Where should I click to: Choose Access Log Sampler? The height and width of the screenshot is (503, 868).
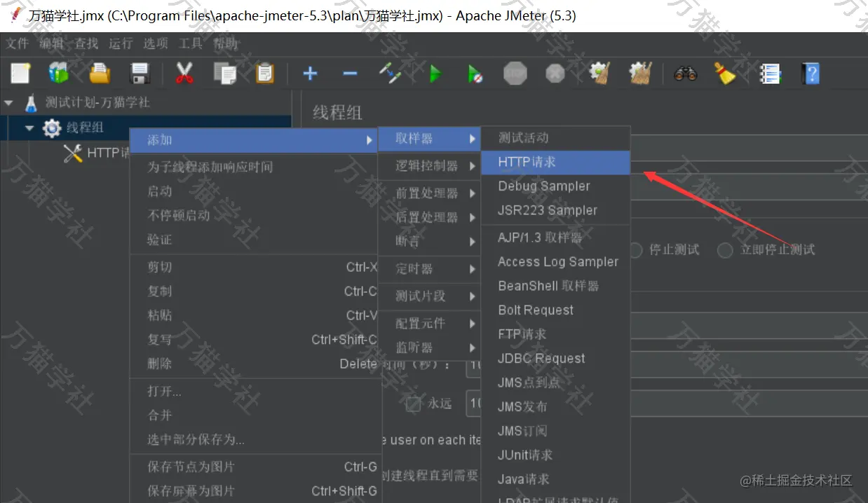(556, 262)
